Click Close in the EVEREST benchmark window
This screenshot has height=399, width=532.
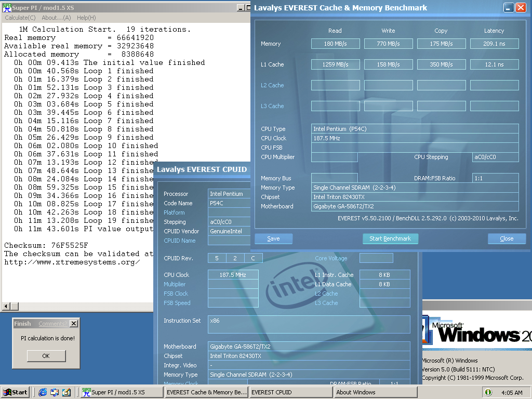click(507, 238)
